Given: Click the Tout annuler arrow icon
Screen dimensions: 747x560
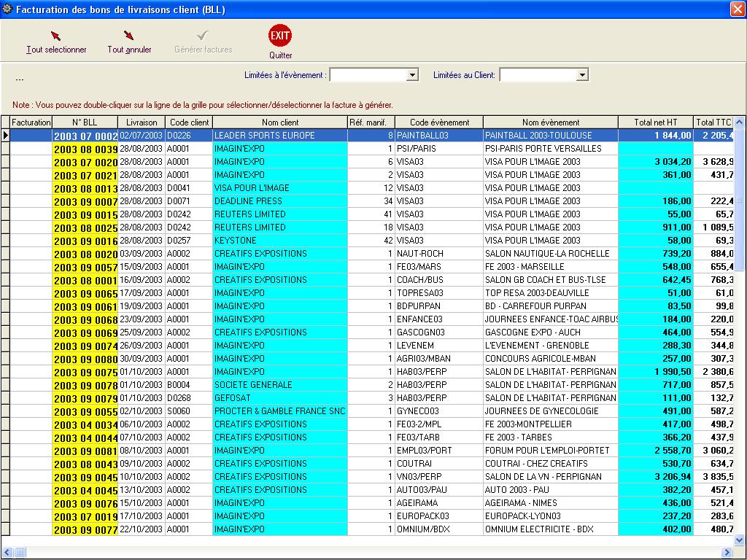Looking at the screenshot, I should 128,35.
